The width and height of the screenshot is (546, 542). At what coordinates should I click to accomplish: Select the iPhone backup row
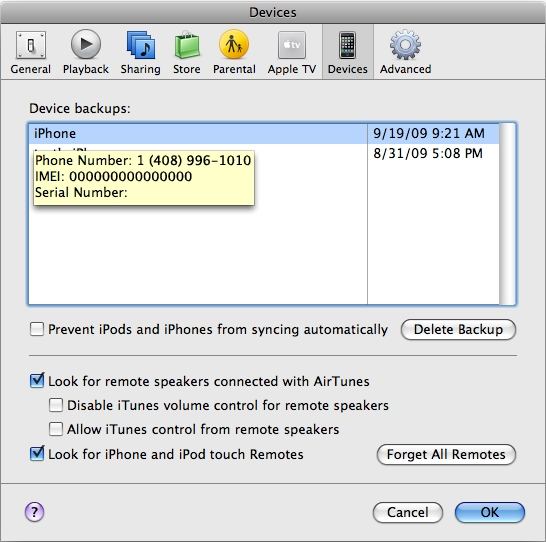(264, 134)
